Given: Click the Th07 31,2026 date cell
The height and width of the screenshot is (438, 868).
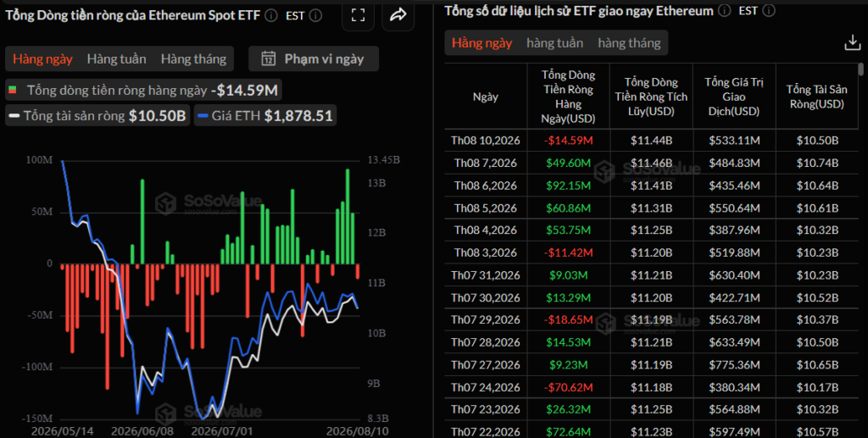Looking at the screenshot, I should pos(486,275).
